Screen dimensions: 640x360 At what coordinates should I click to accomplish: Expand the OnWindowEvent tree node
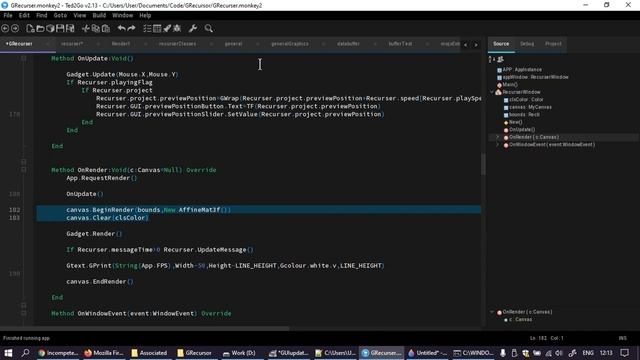497,144
